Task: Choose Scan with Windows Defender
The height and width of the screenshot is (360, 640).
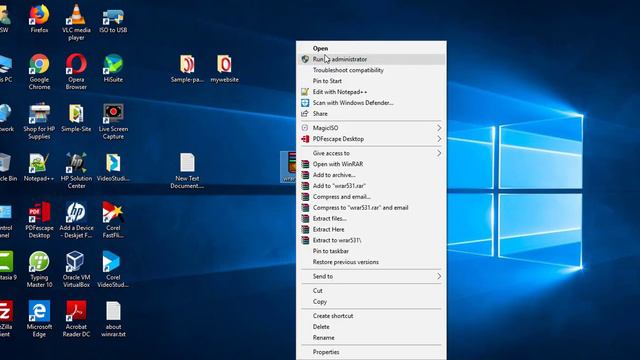Action: [371, 102]
